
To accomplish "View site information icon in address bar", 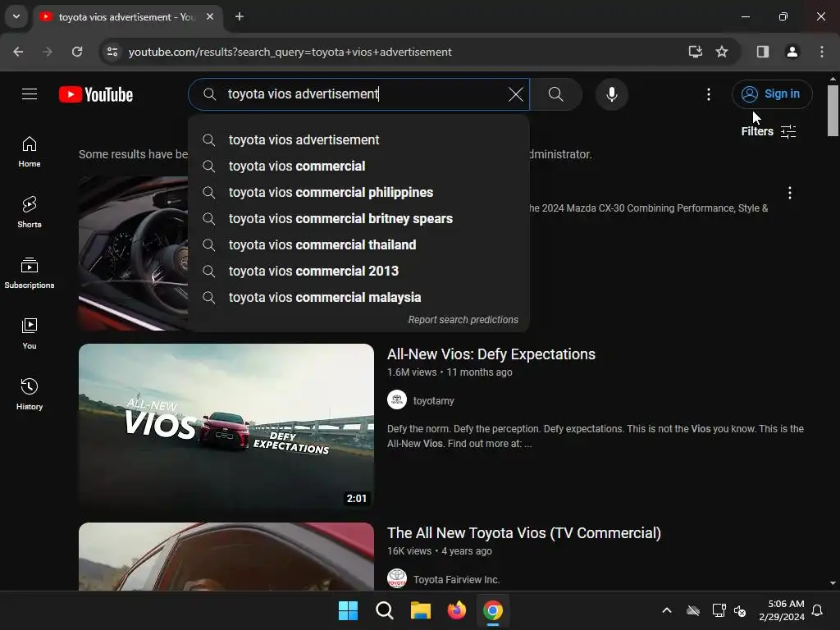I will (x=112, y=52).
